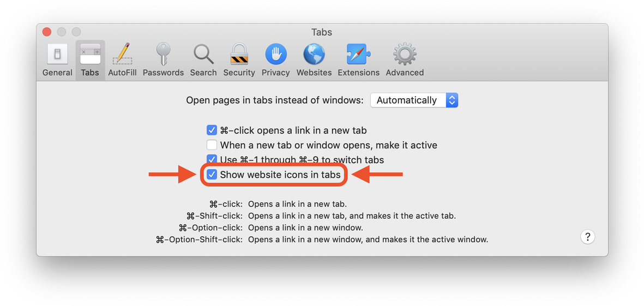644x306 pixels.
Task: Select the Extensions puzzle piece icon
Action: pos(359,54)
